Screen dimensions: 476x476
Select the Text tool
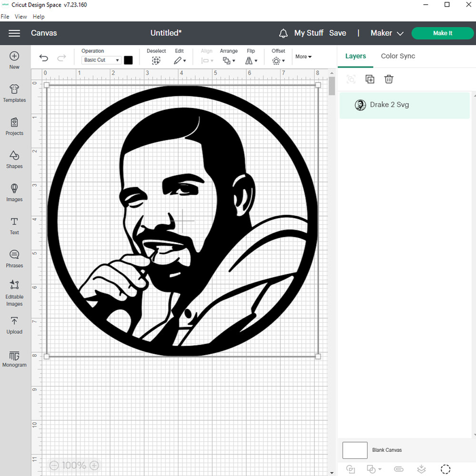click(14, 226)
